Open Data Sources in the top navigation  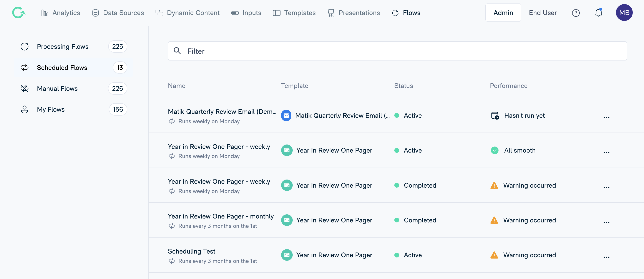click(x=118, y=13)
